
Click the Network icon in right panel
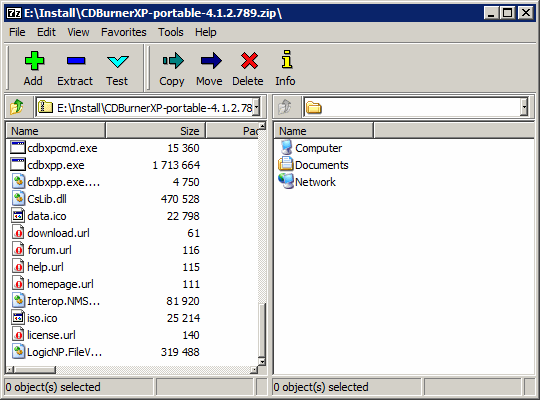click(286, 181)
